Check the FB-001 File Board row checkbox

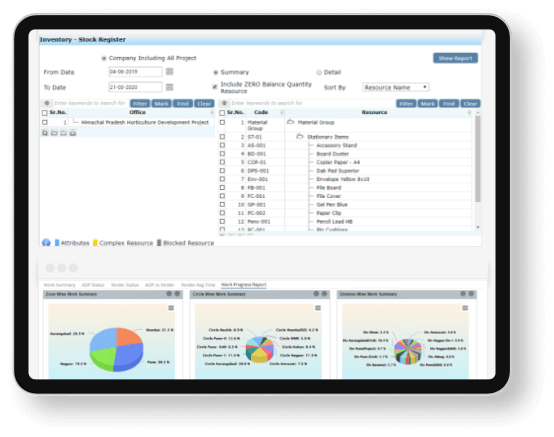coord(222,188)
